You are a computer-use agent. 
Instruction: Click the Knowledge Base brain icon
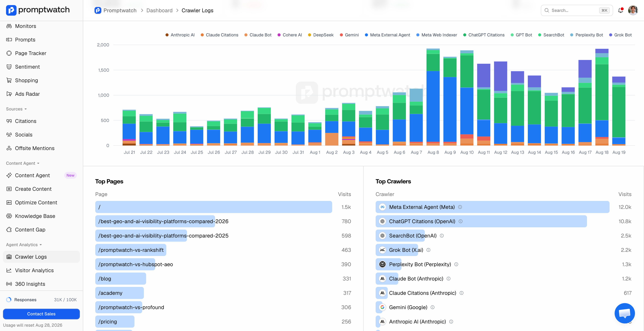[9, 216]
